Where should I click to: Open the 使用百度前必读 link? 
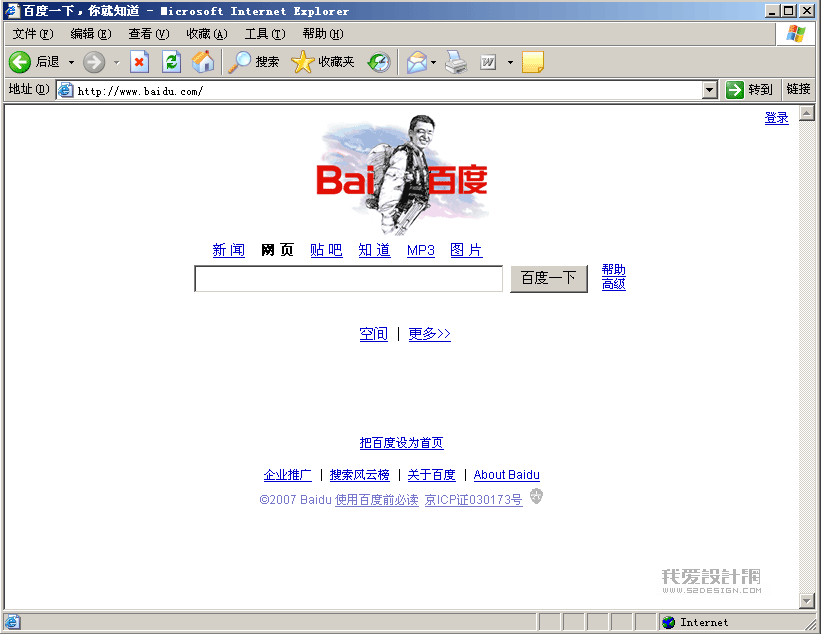tap(376, 500)
